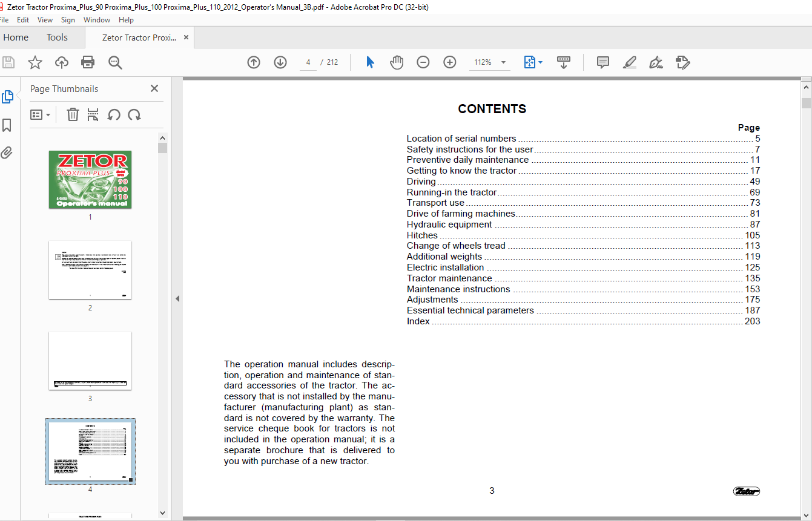Click 'Maintenance instructions' contents entry
Screen dimensions: 812x521
(x=583, y=289)
